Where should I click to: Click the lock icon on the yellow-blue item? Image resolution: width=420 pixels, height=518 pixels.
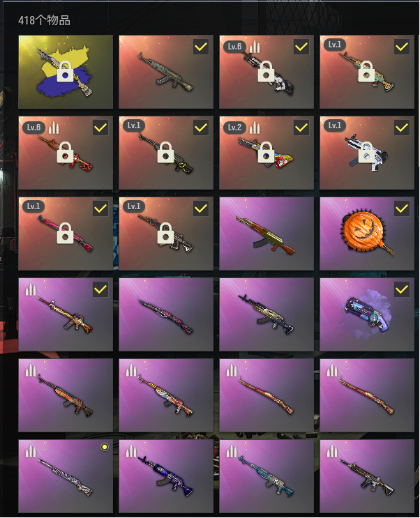65,71
